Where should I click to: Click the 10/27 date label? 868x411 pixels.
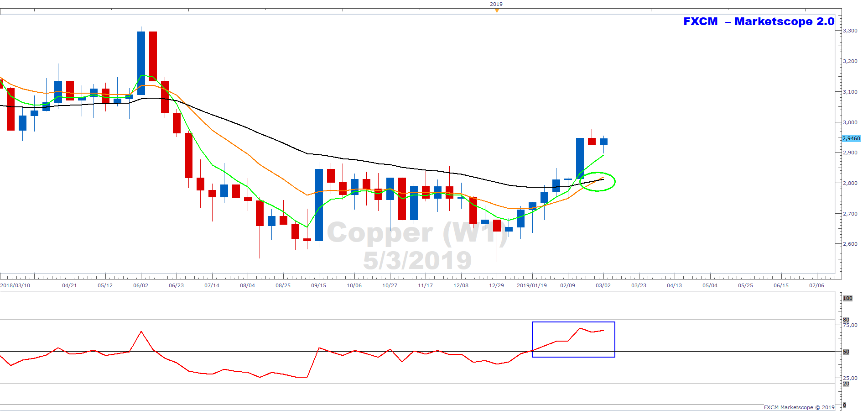390,285
